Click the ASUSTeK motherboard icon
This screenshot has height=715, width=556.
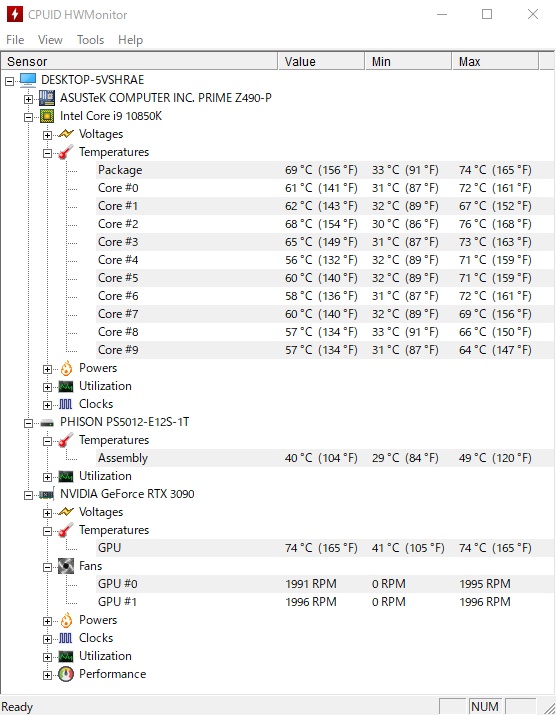click(47, 98)
